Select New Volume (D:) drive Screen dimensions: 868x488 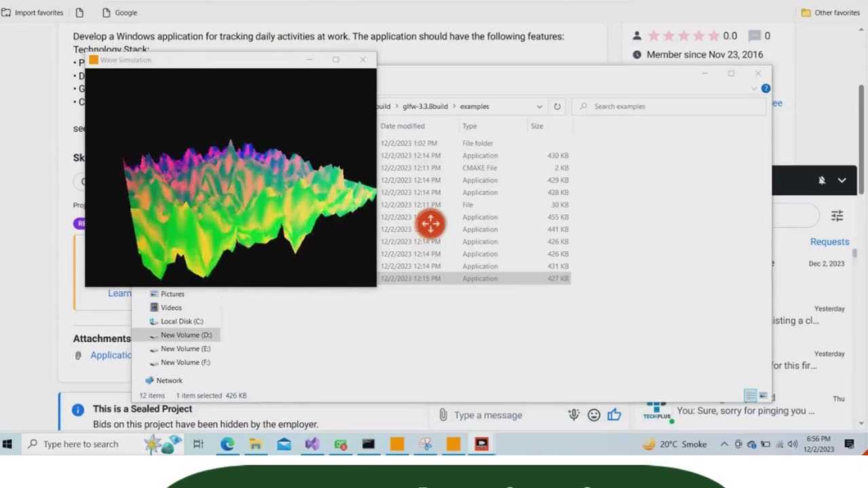(186, 335)
